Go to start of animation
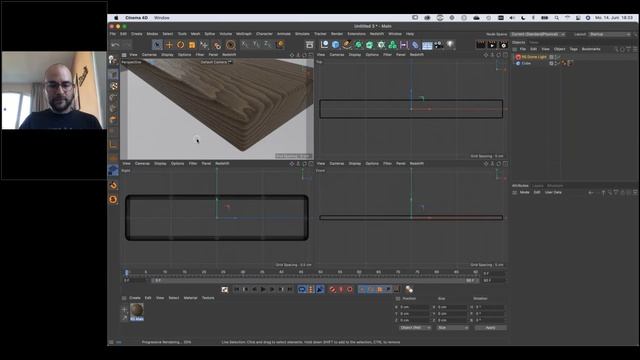The height and width of the screenshot is (360, 640). [236, 289]
